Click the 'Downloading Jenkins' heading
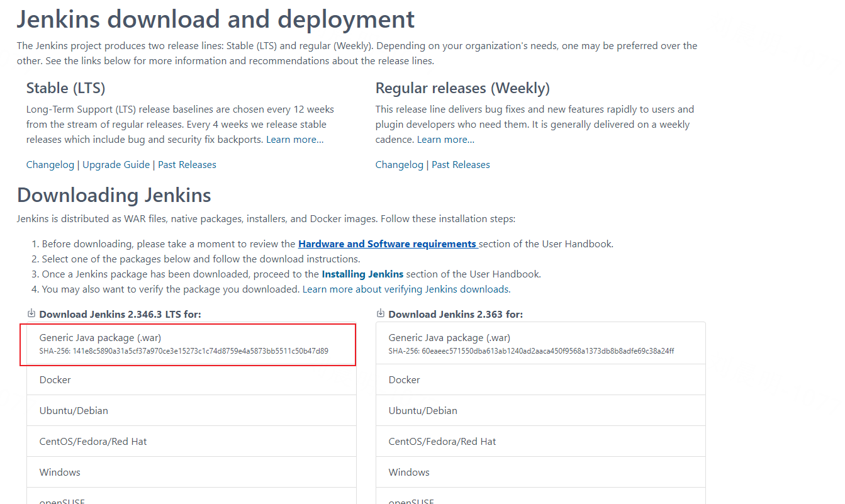This screenshot has height=504, width=845. (x=114, y=195)
